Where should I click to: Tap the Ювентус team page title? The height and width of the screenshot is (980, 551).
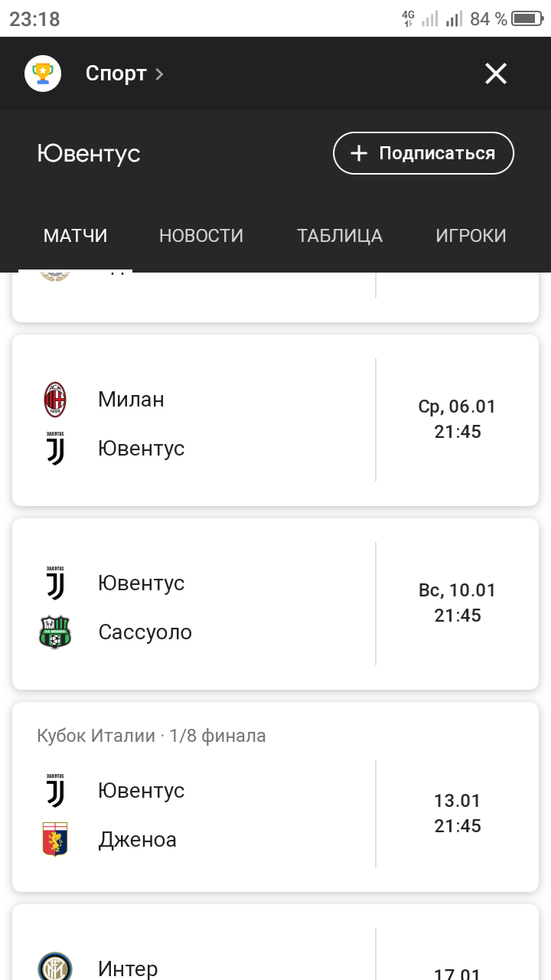pyautogui.click(x=89, y=154)
